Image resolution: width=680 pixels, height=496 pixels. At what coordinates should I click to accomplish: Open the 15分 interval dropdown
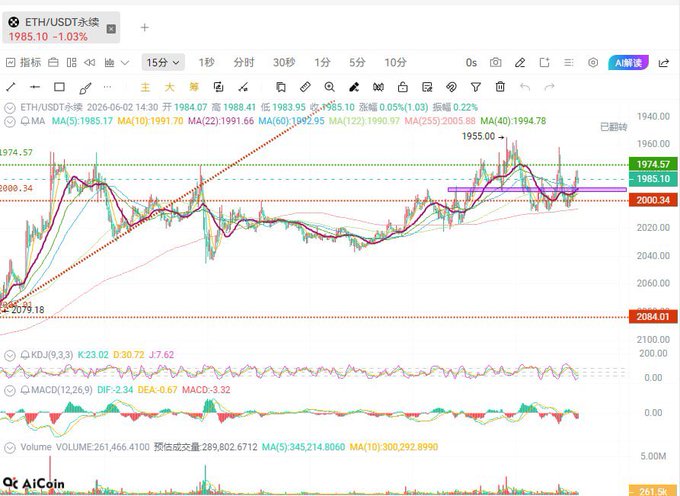point(163,62)
